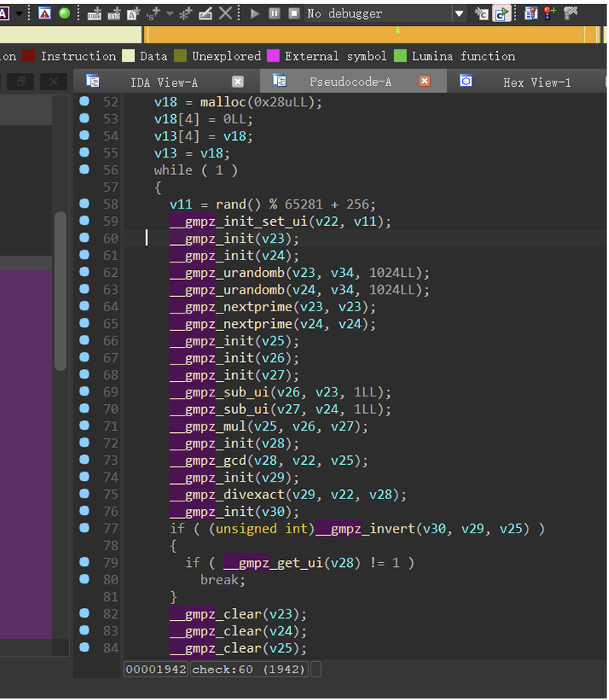Convert selection to code with CODE icon
This screenshot has width=609, height=700.
click(x=94, y=14)
